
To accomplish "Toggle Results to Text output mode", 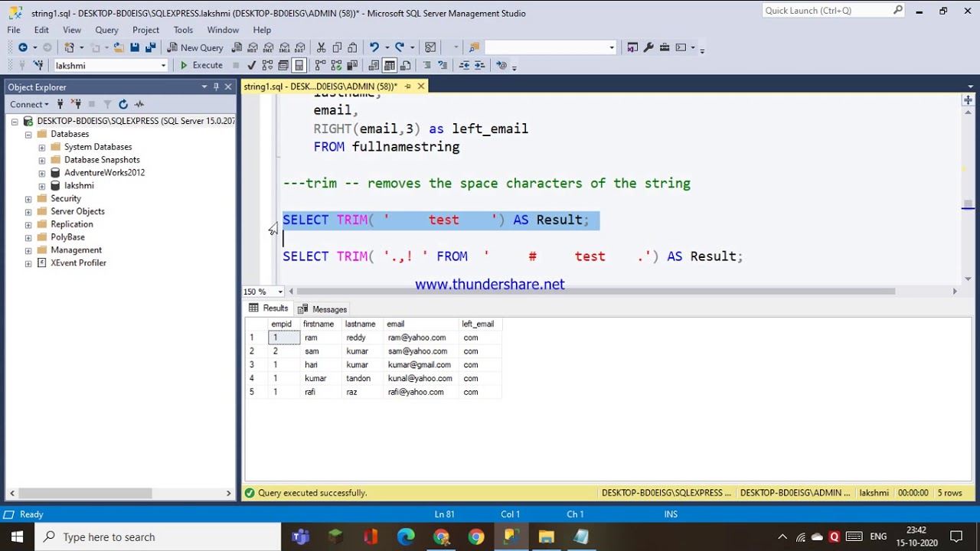I will [373, 65].
